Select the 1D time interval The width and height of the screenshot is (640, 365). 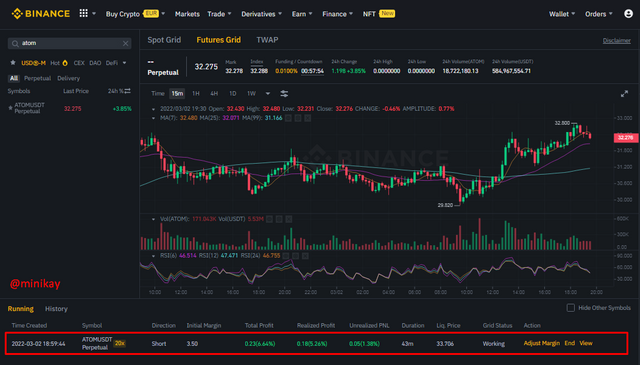pyautogui.click(x=233, y=93)
